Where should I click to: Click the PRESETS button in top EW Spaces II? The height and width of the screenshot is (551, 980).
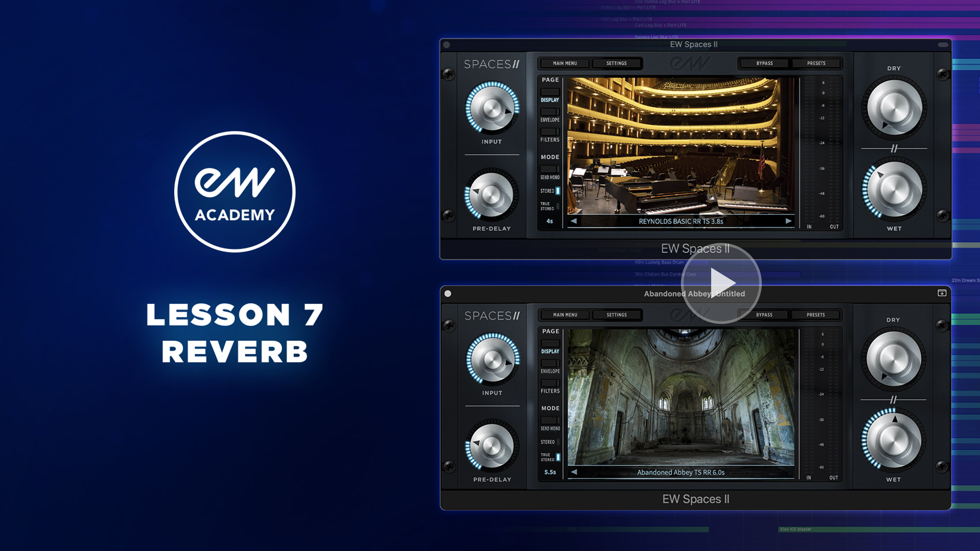tap(815, 63)
